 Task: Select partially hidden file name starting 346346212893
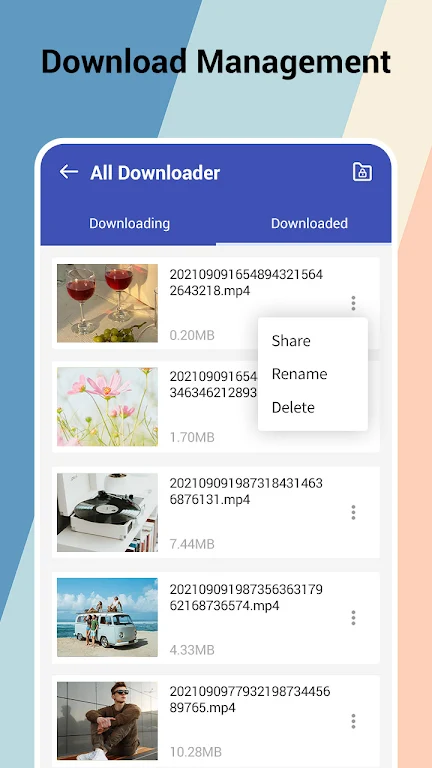[x=213, y=392]
